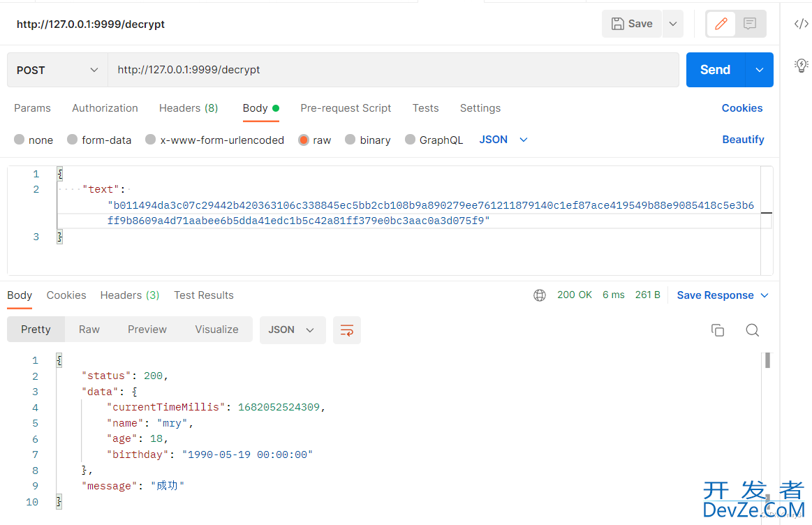Click the age value 18

click(x=156, y=438)
